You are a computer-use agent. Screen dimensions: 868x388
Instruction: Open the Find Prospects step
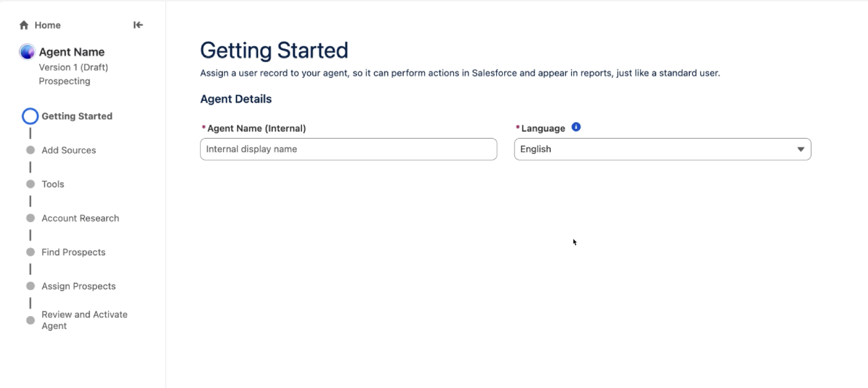tap(73, 252)
